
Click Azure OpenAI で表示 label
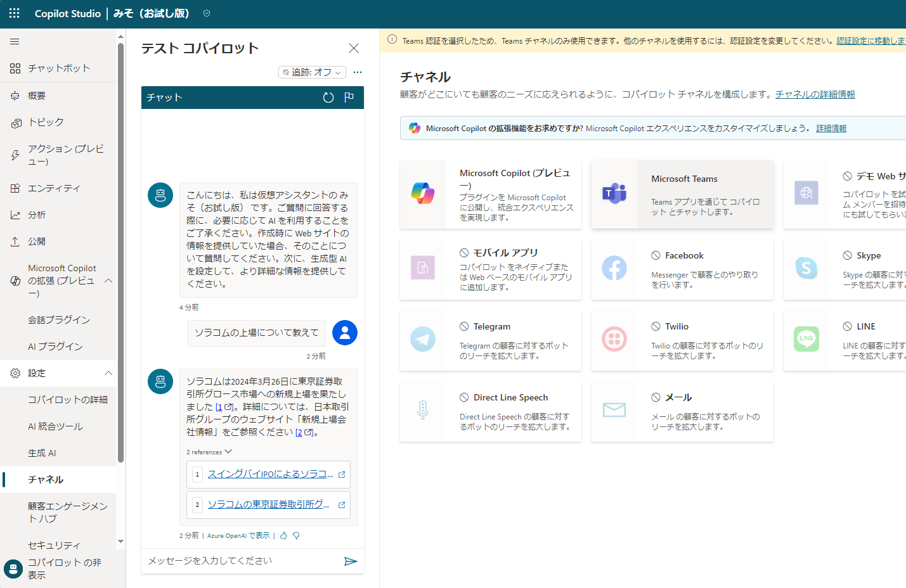click(x=238, y=535)
